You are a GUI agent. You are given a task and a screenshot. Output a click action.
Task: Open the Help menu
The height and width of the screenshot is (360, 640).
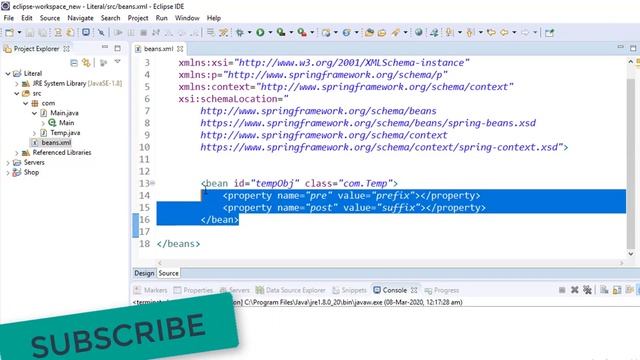click(214, 18)
